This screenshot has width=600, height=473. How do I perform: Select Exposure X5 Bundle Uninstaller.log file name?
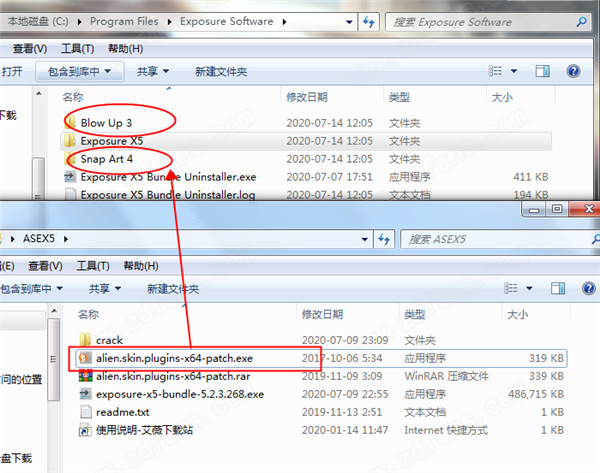pos(168,195)
